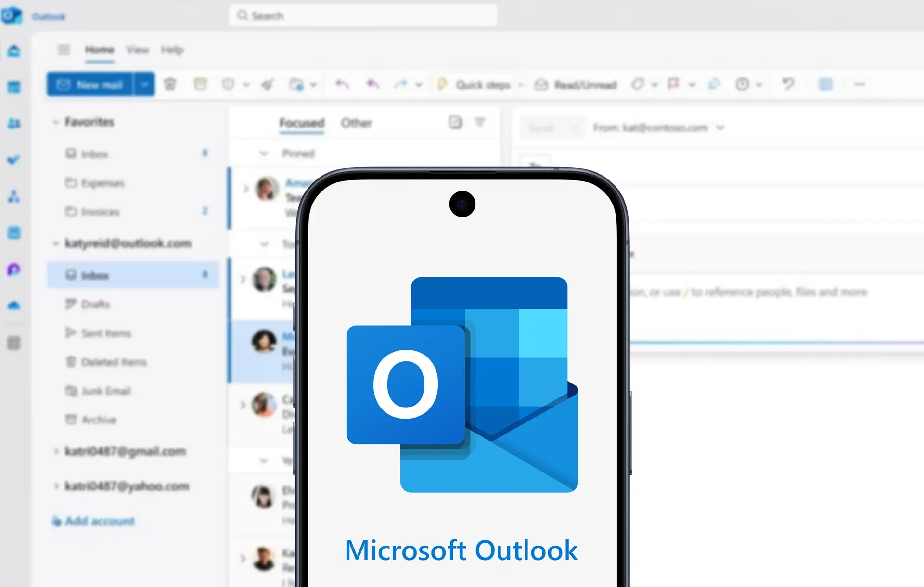Click the Flag icon in ribbon
The image size is (924, 587).
coord(673,85)
